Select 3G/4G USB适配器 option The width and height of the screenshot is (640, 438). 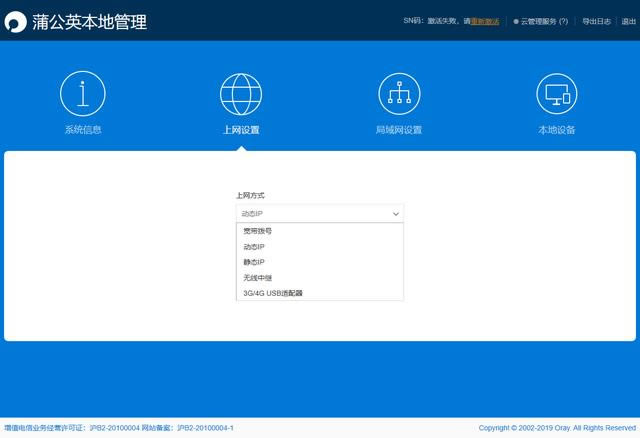(320, 293)
